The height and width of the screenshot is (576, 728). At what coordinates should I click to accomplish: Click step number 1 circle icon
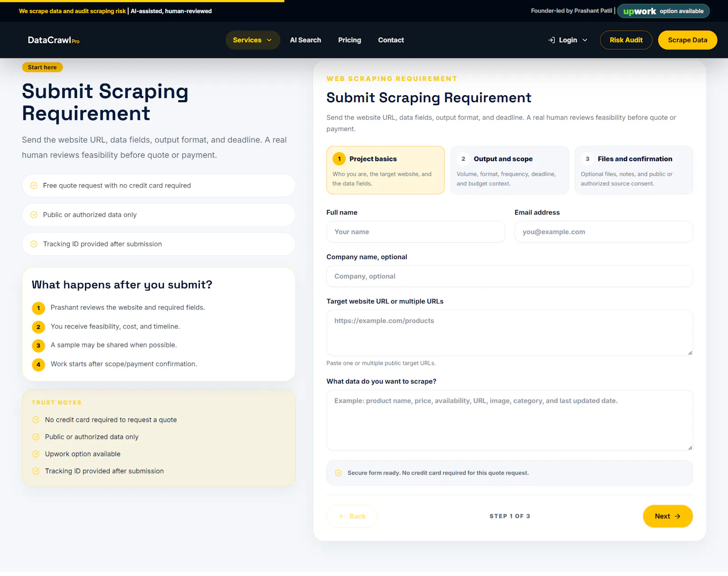339,159
